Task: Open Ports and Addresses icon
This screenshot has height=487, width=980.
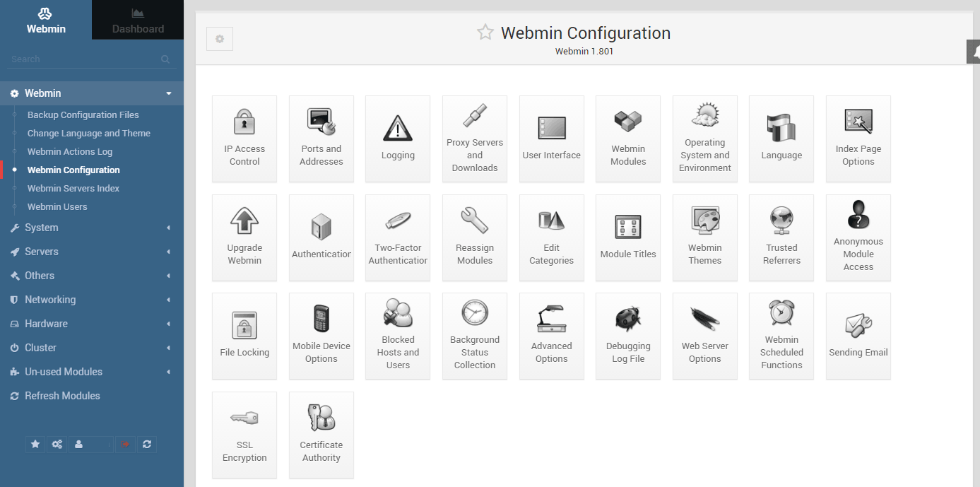Action: point(321,139)
